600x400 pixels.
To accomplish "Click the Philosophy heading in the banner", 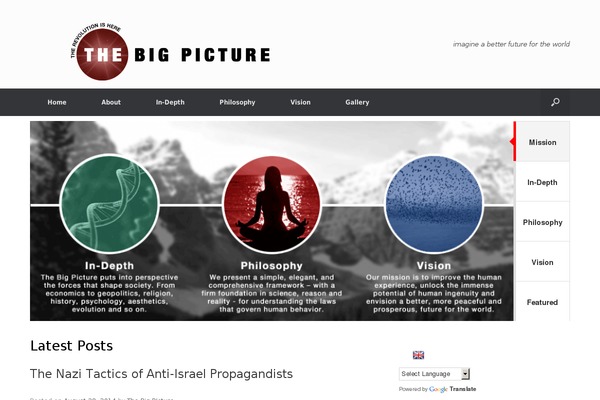I will click(271, 265).
